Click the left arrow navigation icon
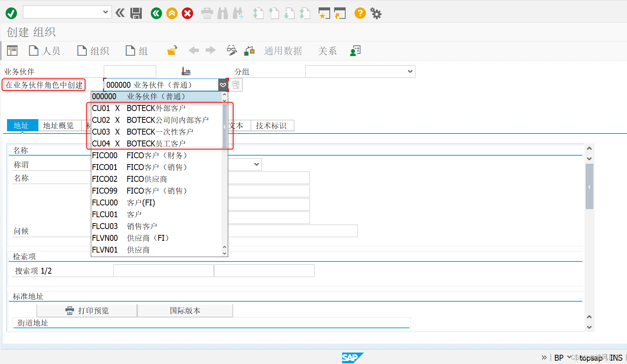627x364 pixels. coord(193,50)
